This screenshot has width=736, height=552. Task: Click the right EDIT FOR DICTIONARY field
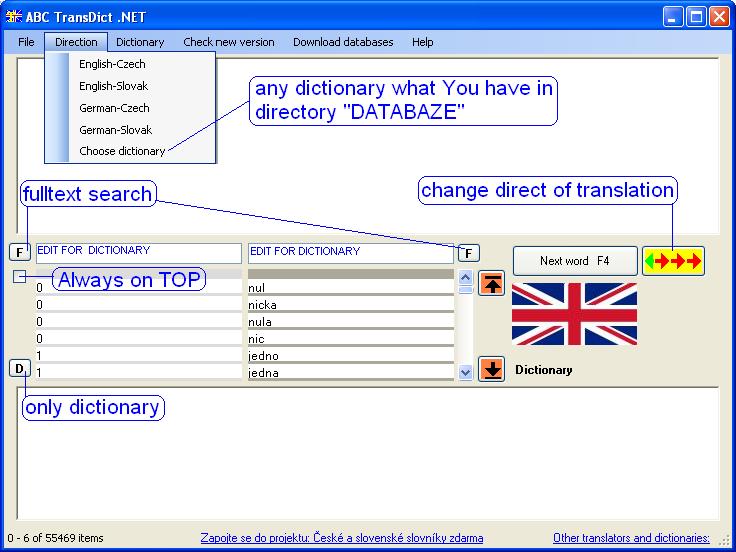pos(351,253)
